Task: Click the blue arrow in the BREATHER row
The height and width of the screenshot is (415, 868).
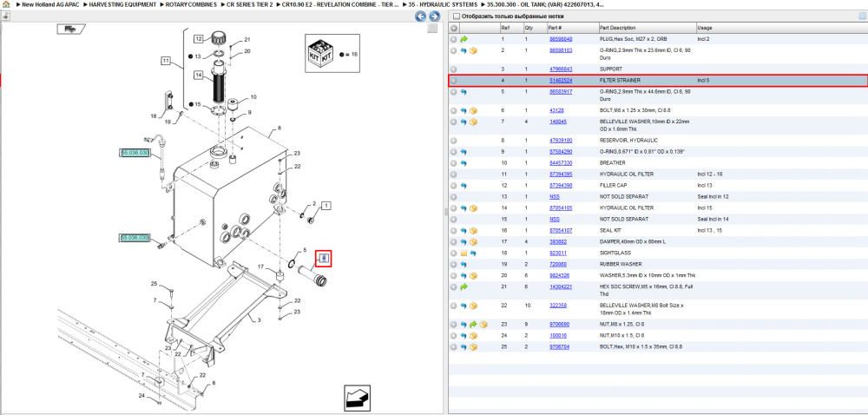Action: coord(464,163)
